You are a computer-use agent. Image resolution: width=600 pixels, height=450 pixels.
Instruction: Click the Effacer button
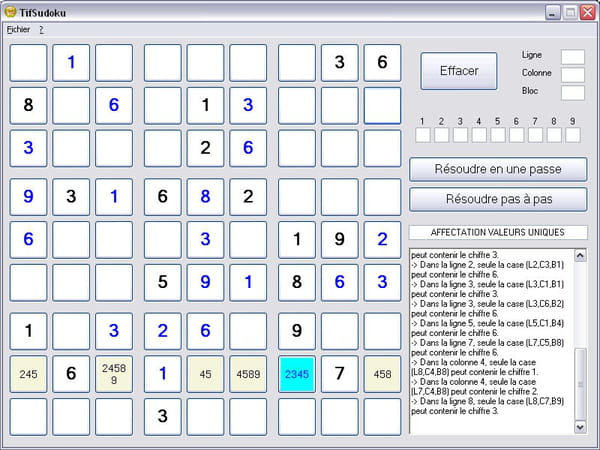pos(459,71)
